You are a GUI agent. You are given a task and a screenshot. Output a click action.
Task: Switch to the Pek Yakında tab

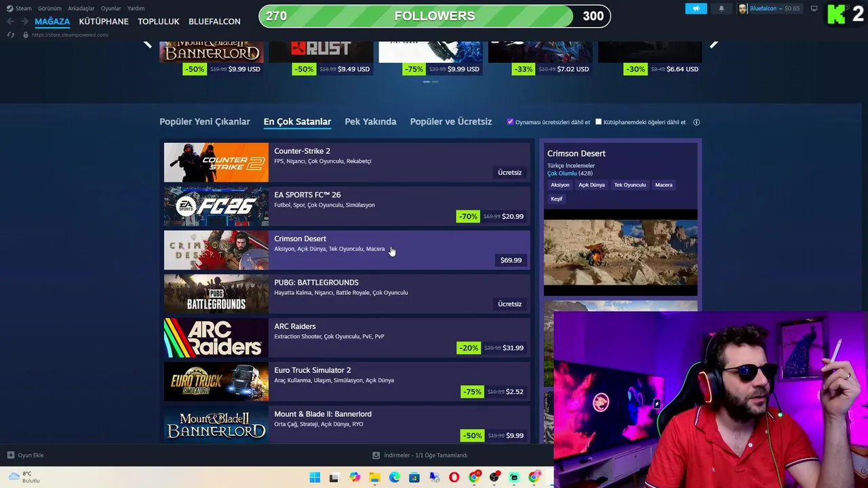pos(370,121)
